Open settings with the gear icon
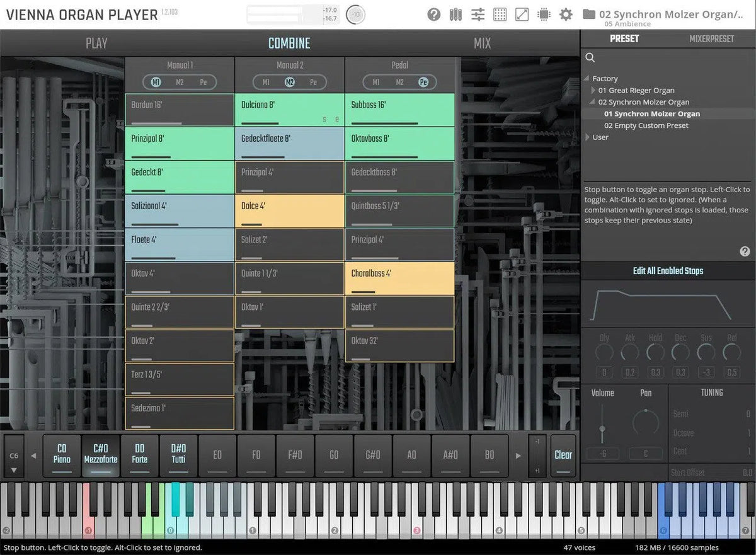 pyautogui.click(x=566, y=14)
